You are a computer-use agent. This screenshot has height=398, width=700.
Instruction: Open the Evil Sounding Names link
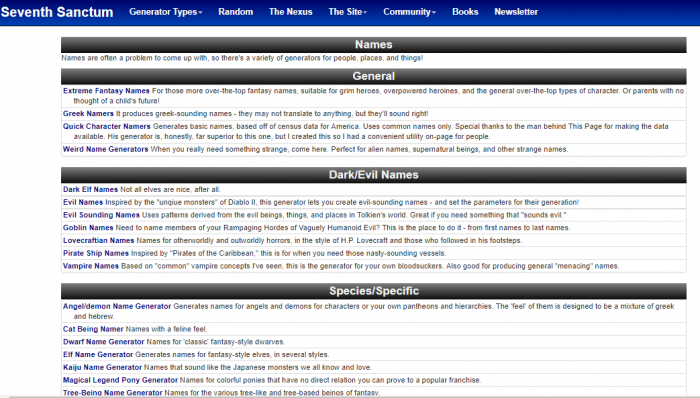(101, 215)
